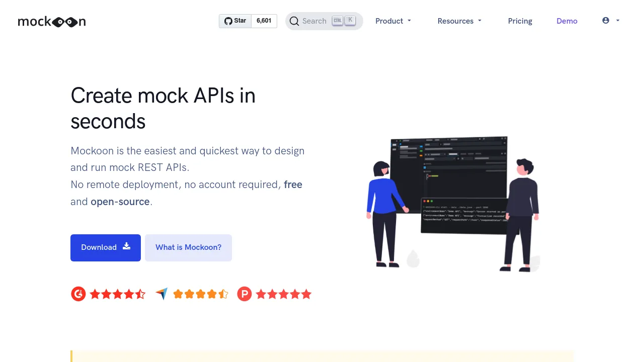Click the K key badge in search
This screenshot has height=362, width=644.
tap(350, 21)
